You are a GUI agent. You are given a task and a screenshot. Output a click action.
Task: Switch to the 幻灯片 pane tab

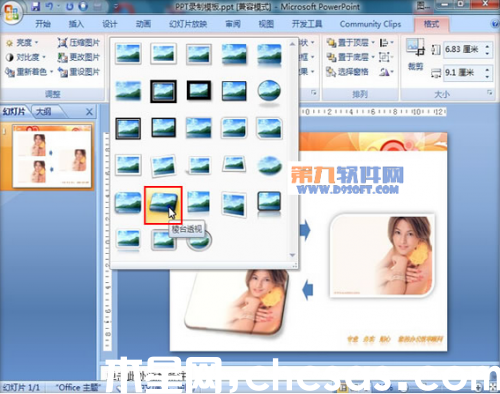(x=14, y=111)
